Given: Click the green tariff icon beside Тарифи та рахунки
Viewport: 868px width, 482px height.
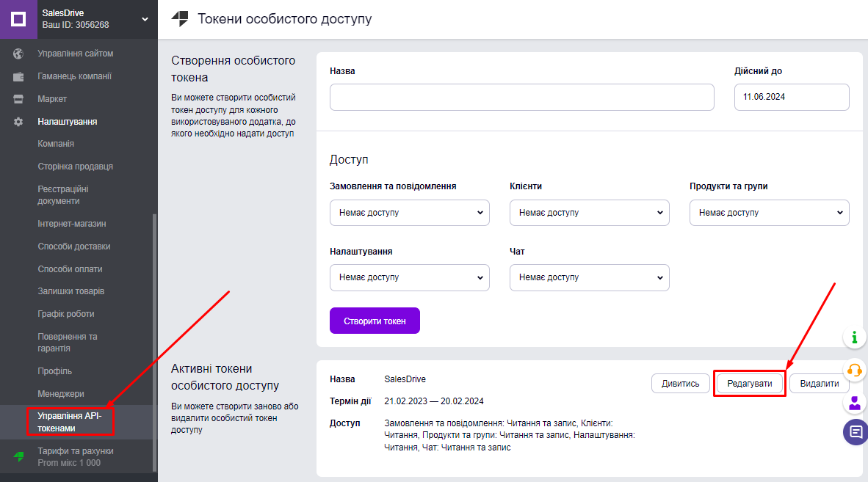Looking at the screenshot, I should 19,456.
